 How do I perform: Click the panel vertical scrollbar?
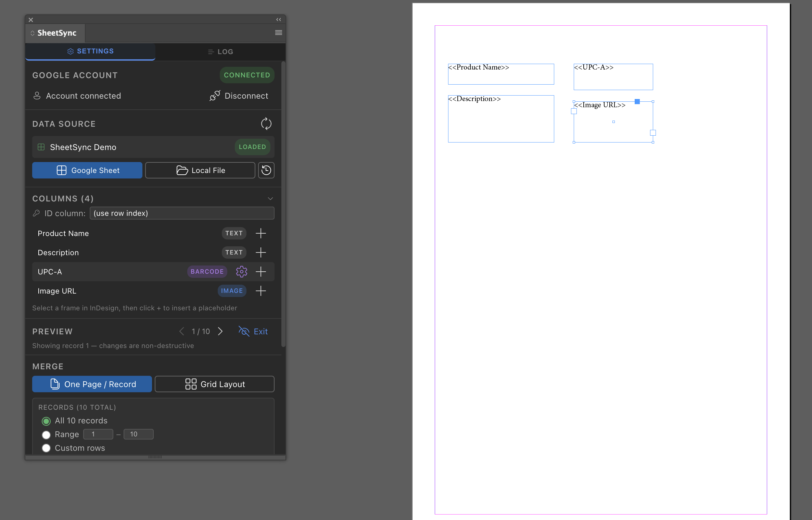(x=283, y=205)
